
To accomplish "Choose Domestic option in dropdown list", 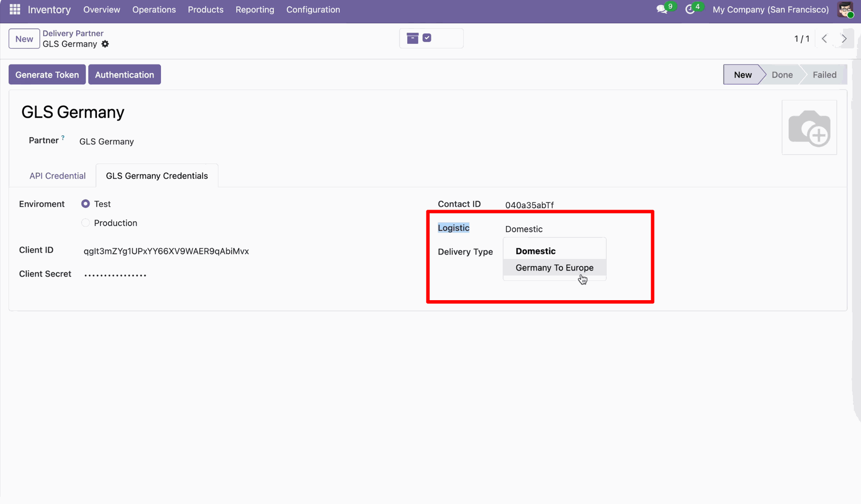I will [535, 251].
